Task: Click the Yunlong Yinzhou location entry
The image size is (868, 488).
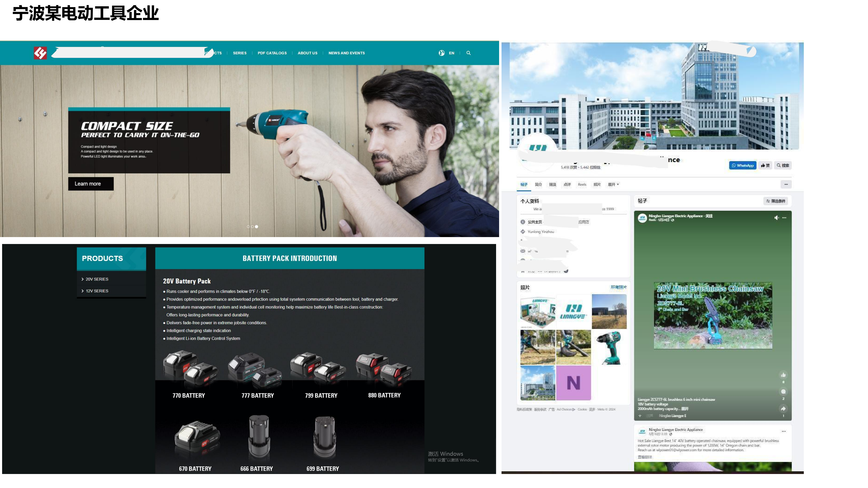Action: click(x=541, y=232)
